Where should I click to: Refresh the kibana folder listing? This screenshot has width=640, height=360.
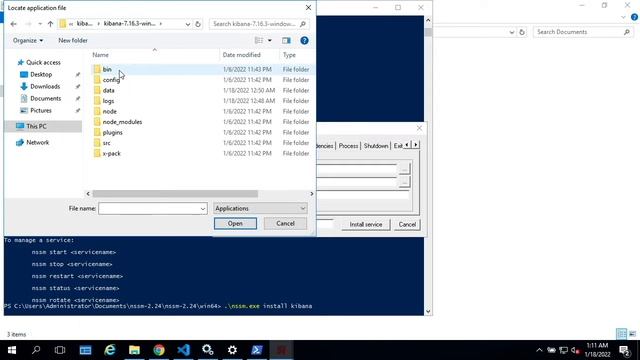[198, 24]
